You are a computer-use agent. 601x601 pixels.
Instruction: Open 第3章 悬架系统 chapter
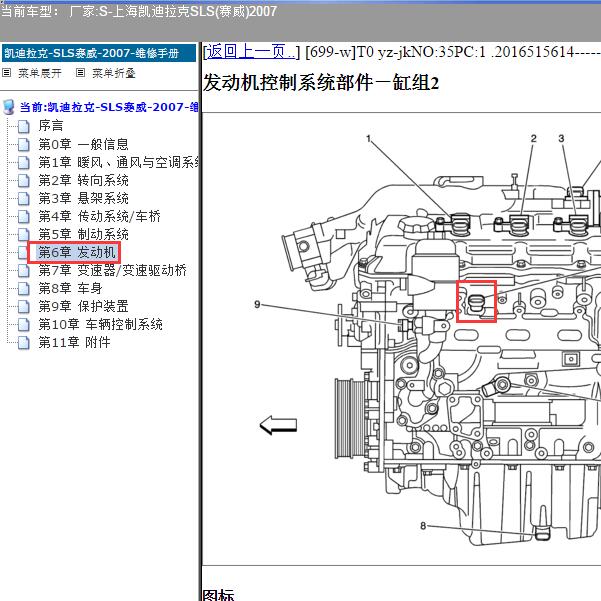point(83,198)
